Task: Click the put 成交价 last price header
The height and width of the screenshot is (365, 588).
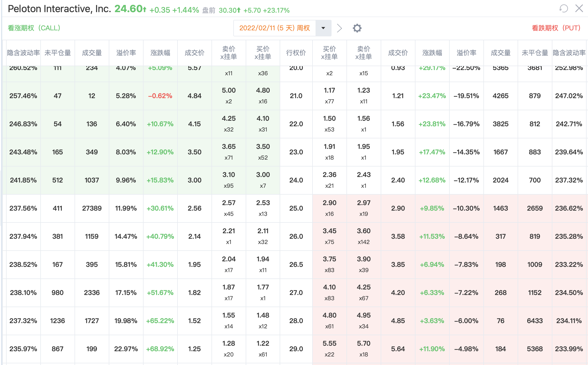Action: pyautogui.click(x=398, y=53)
